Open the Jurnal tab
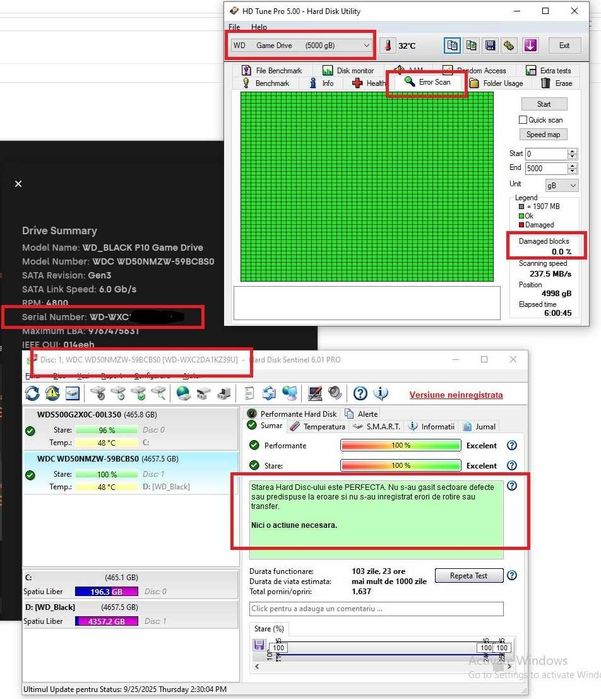The image size is (601, 699). coord(479,427)
